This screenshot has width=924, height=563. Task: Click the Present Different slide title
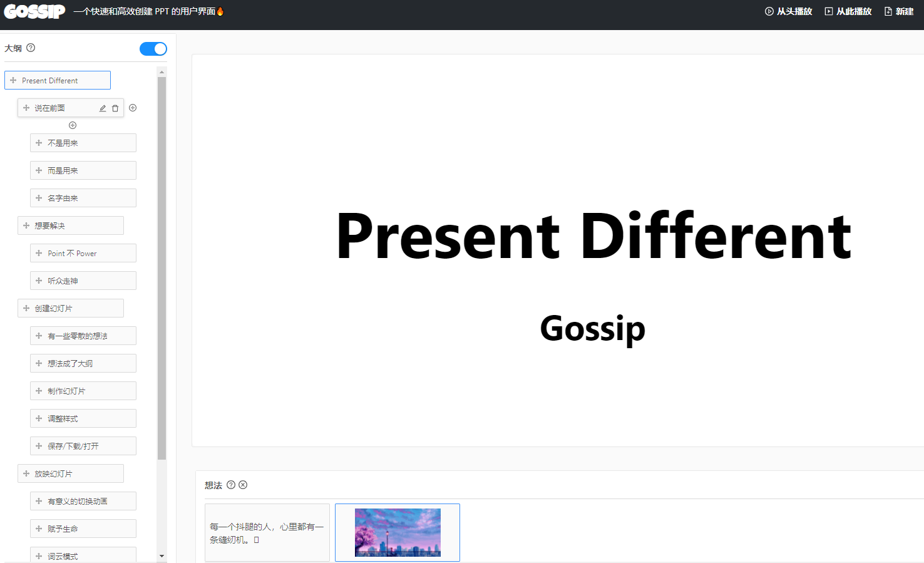pyautogui.click(x=593, y=236)
